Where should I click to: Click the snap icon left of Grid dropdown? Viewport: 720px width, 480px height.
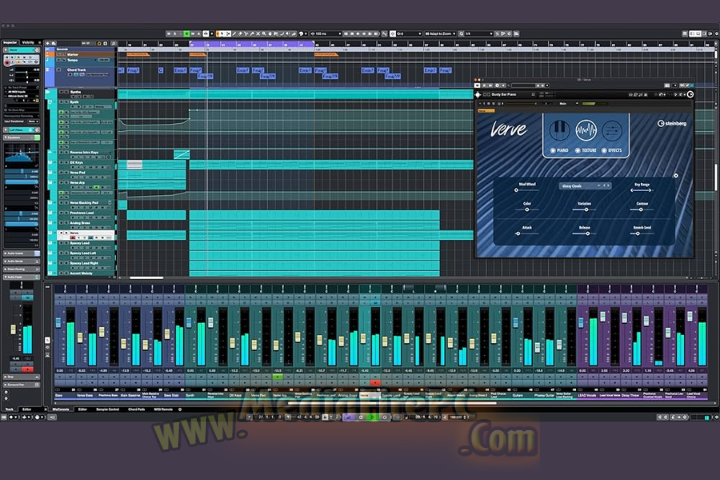[393, 34]
